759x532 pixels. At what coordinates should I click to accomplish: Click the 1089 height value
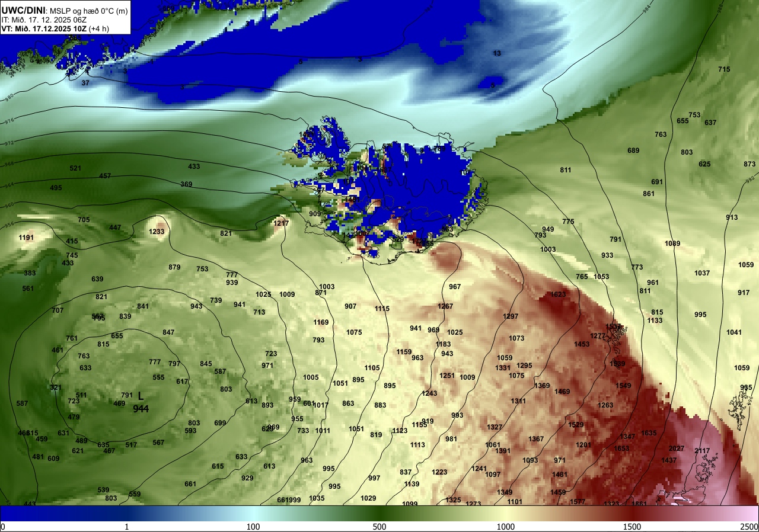[672, 243]
